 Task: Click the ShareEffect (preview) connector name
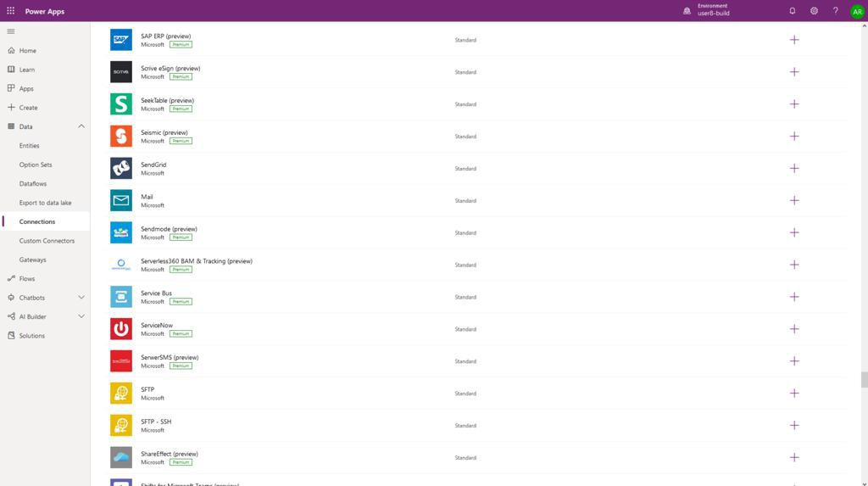click(170, 454)
